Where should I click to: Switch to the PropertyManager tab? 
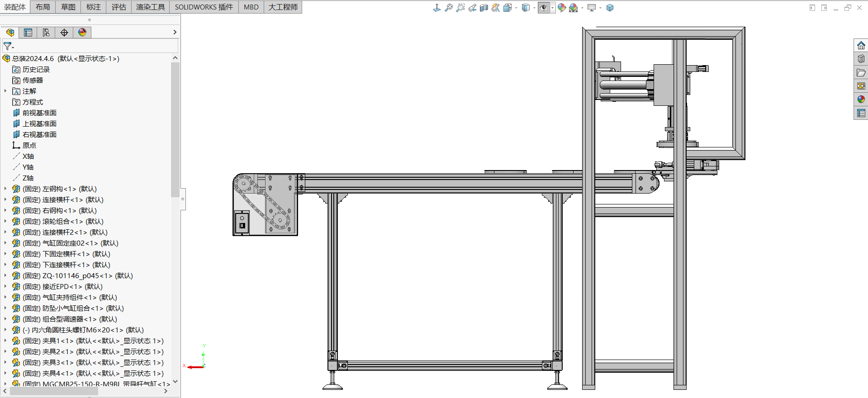28,32
